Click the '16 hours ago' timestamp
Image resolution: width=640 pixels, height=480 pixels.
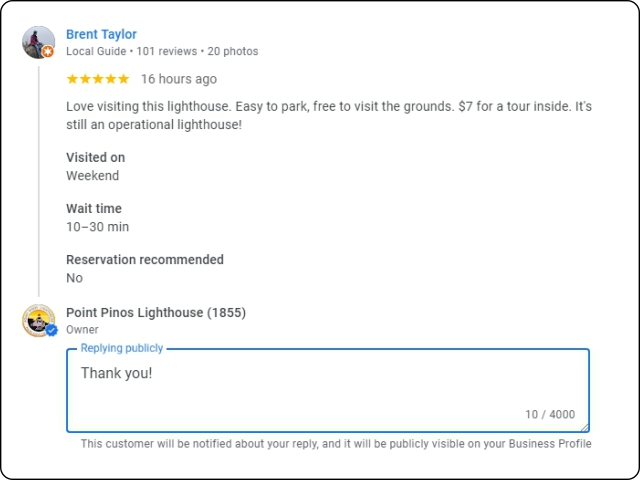point(179,79)
